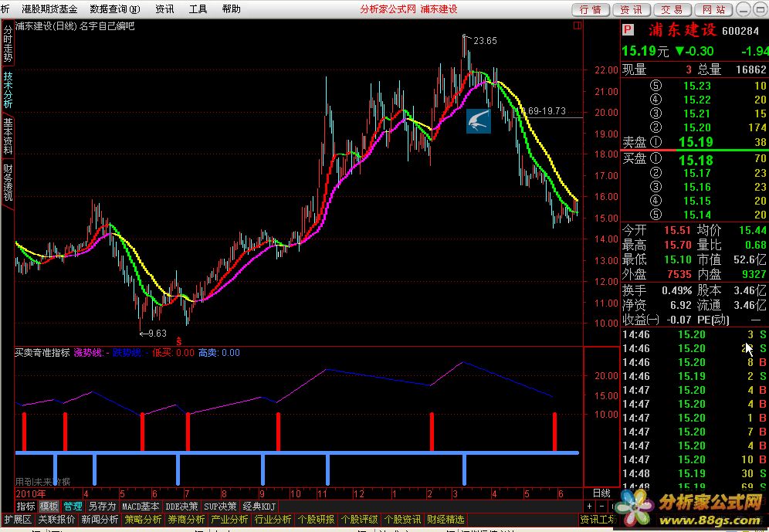Screen dimensions: 769x532
Task: Click the bird logo icon on the chart
Action: point(478,121)
